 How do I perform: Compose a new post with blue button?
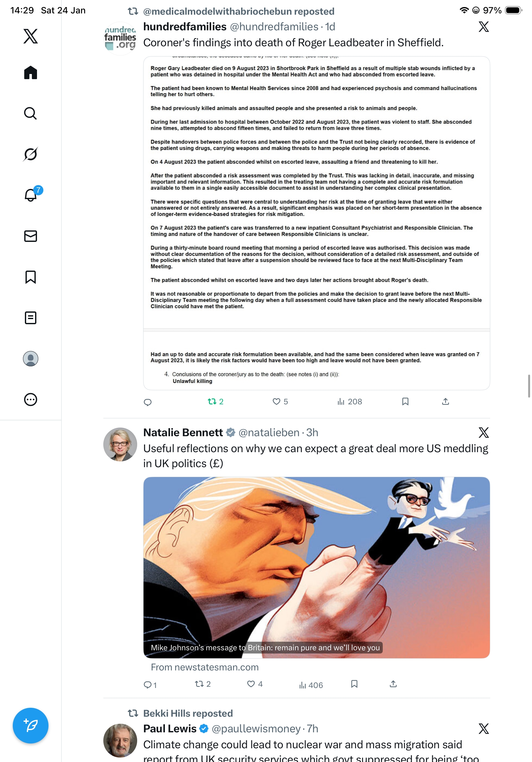(x=31, y=725)
